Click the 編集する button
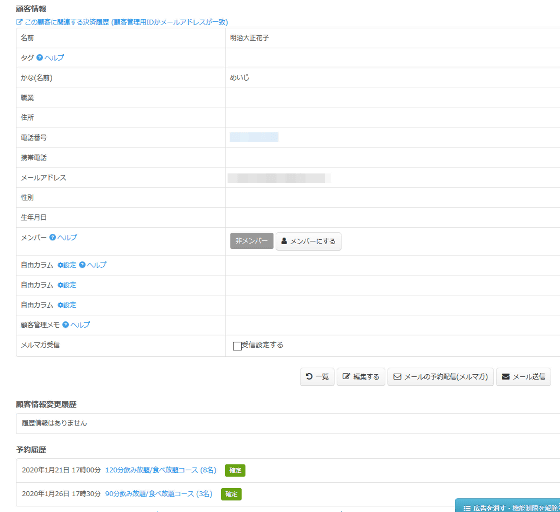The height and width of the screenshot is (512, 560). 361,377
